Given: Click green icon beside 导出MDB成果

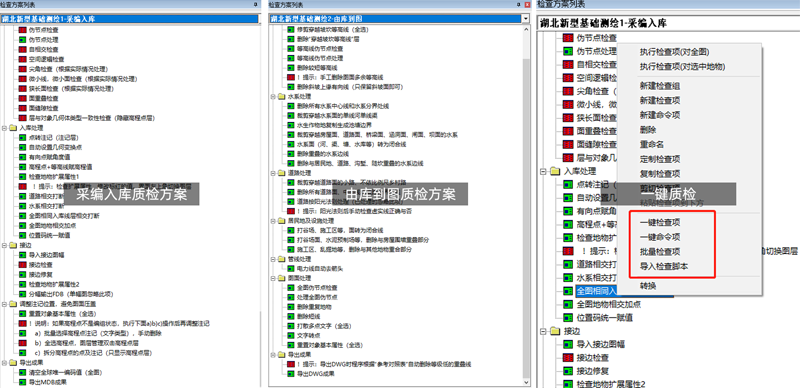Looking at the screenshot, I should click(22, 382).
